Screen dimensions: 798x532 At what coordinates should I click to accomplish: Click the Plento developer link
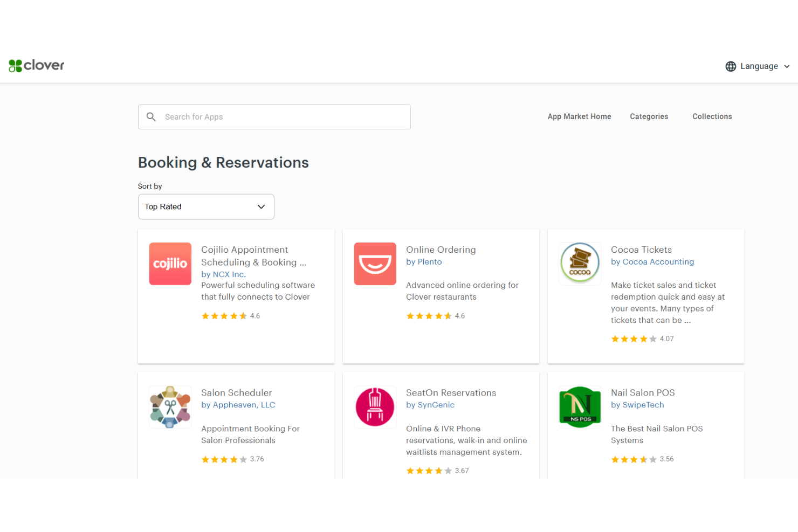tap(424, 262)
